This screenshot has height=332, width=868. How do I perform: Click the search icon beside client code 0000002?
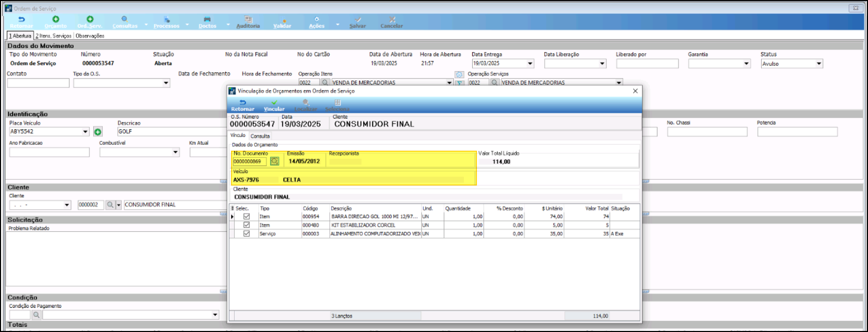pyautogui.click(x=111, y=205)
